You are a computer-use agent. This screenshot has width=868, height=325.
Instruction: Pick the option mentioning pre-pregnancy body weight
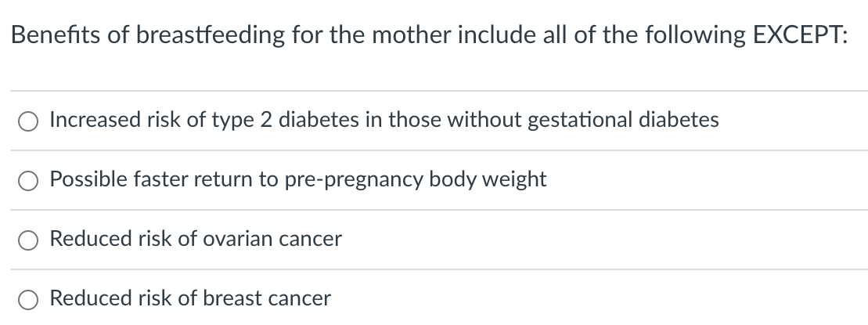pos(27,180)
